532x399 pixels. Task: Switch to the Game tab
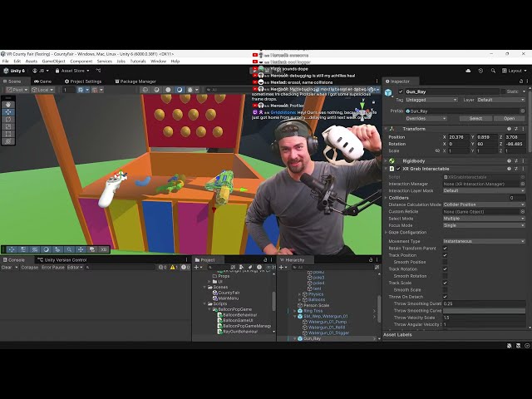click(x=42, y=81)
